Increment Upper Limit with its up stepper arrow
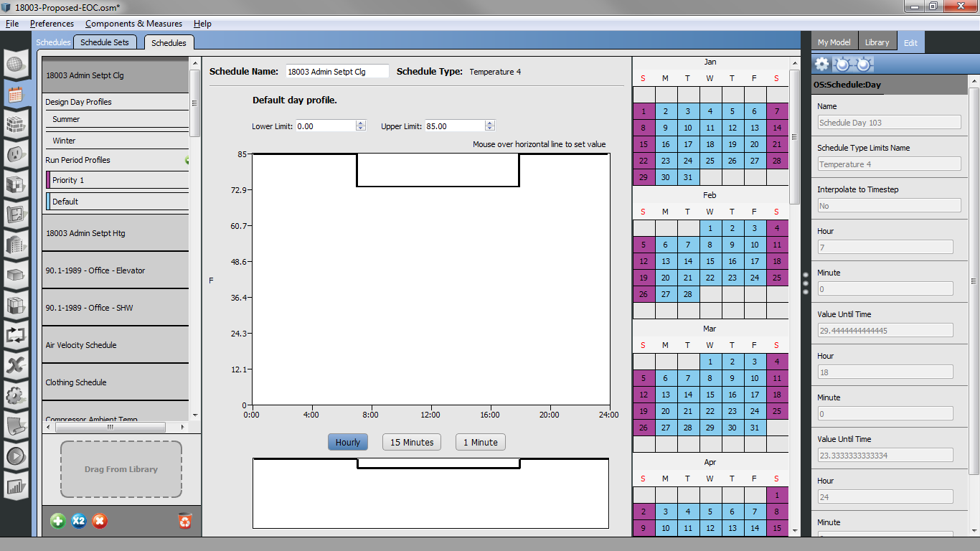The height and width of the screenshot is (551, 980). pyautogui.click(x=489, y=123)
